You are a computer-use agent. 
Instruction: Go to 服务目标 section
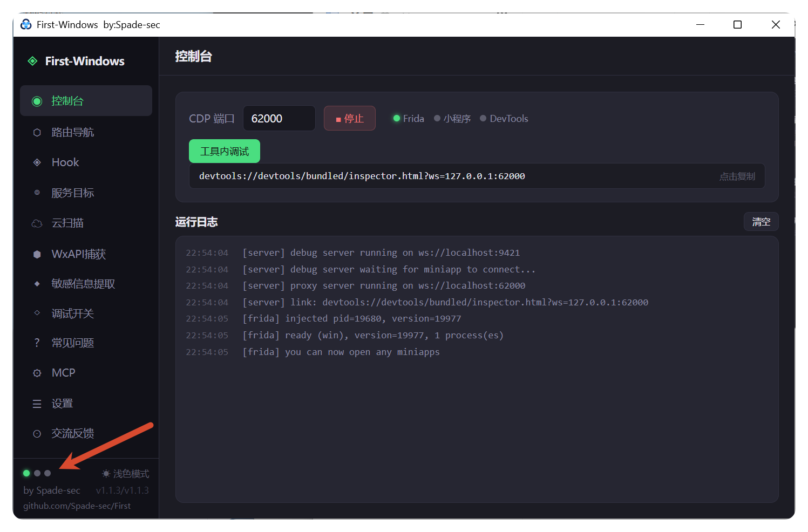click(x=86, y=193)
